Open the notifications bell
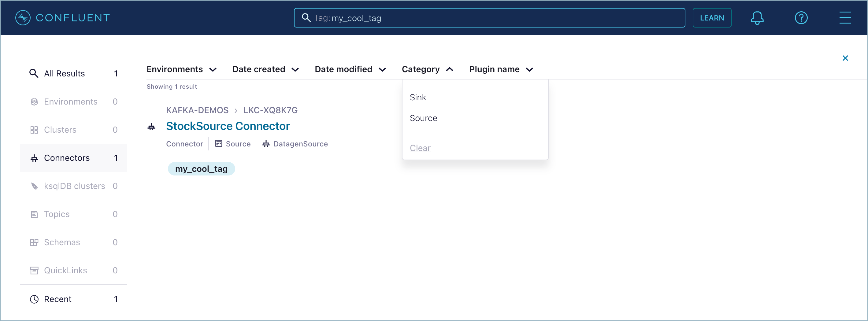868x321 pixels. [x=757, y=18]
